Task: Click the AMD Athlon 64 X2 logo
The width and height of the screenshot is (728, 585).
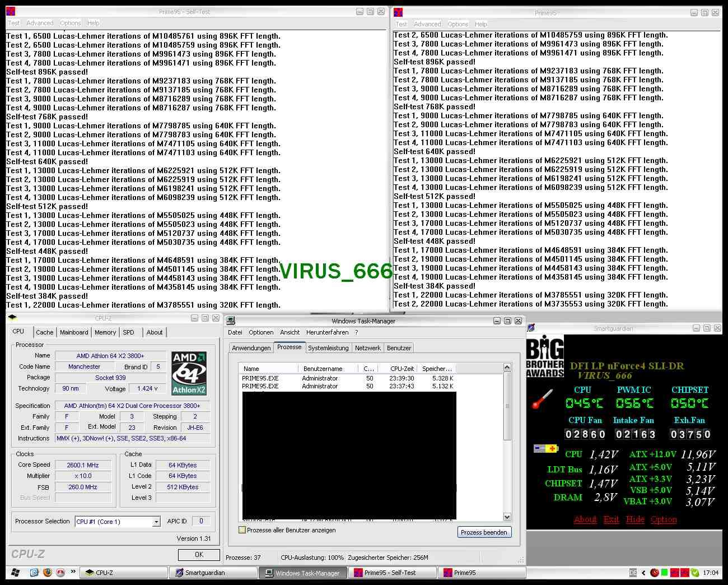Action: click(189, 373)
